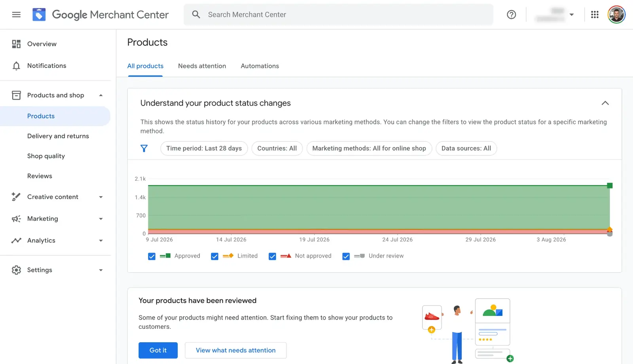Image resolution: width=633 pixels, height=364 pixels.
Task: Click the Google Merchant Center title text
Action: pyautogui.click(x=110, y=15)
